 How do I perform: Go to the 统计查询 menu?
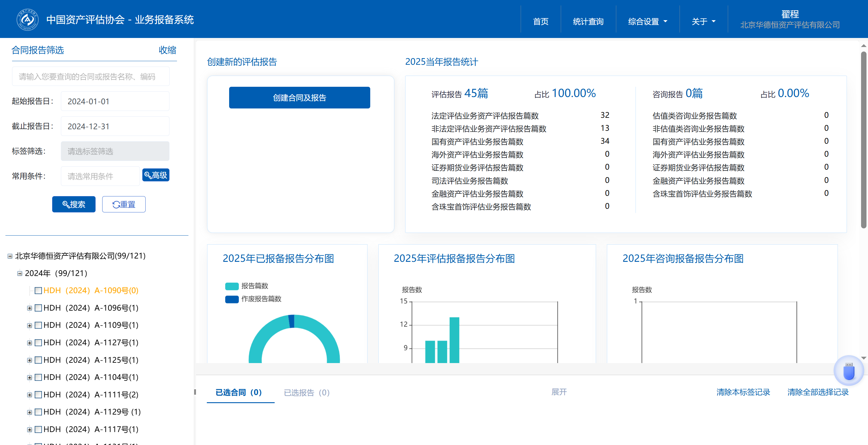[x=588, y=22]
